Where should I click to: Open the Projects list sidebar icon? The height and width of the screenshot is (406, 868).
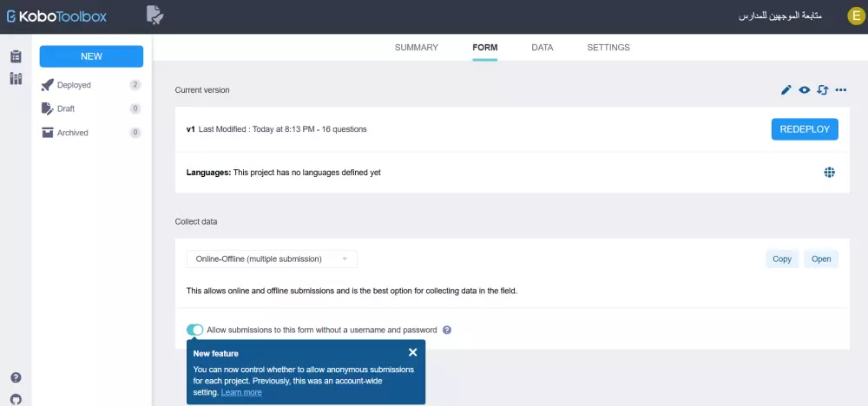tap(16, 56)
